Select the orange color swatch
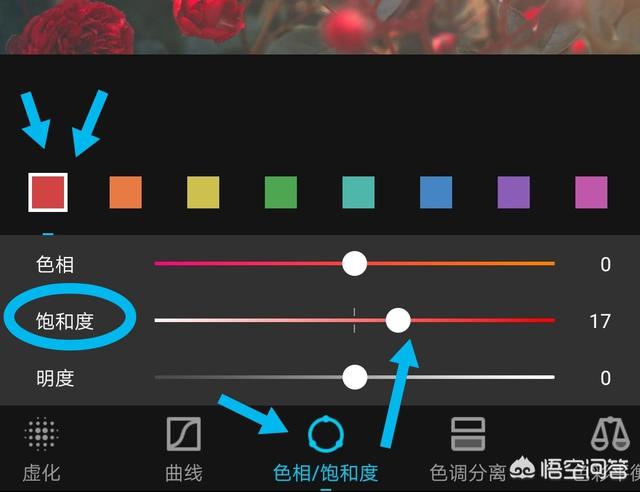The image size is (640, 492). click(x=126, y=192)
